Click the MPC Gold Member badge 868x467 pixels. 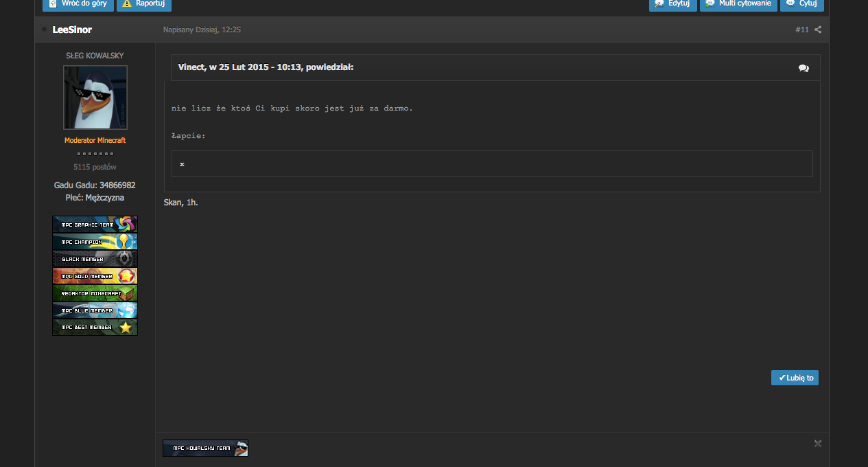pos(95,276)
